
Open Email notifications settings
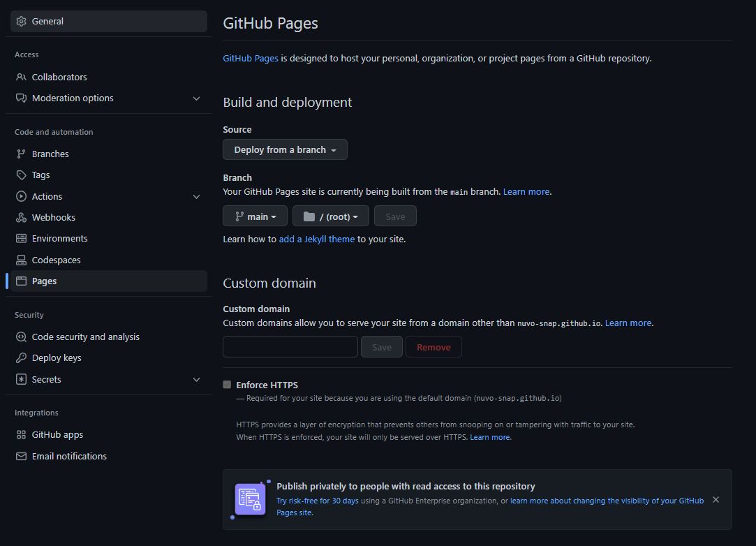pyautogui.click(x=109, y=457)
